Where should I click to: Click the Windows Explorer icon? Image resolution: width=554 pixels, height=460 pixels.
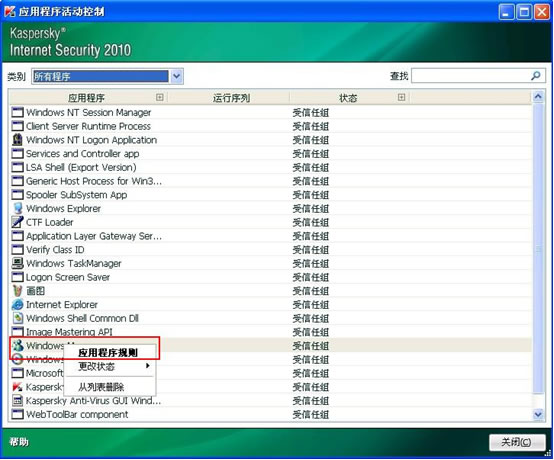click(x=17, y=208)
